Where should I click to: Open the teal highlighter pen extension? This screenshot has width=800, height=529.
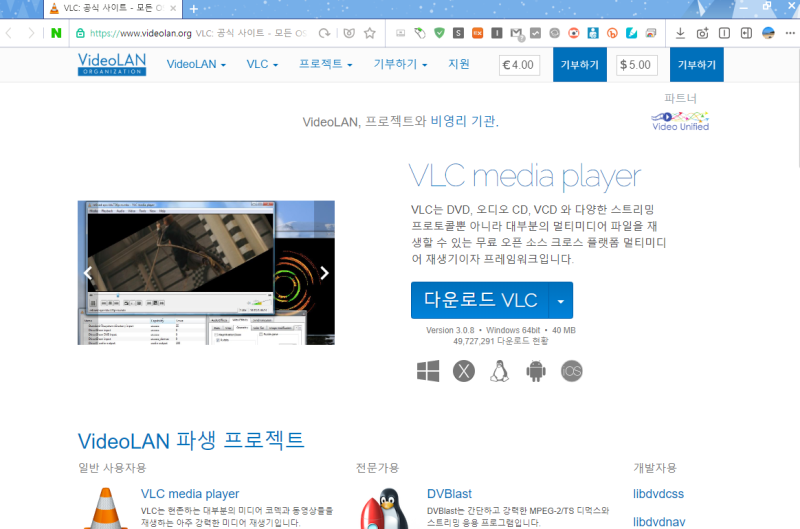coord(631,33)
